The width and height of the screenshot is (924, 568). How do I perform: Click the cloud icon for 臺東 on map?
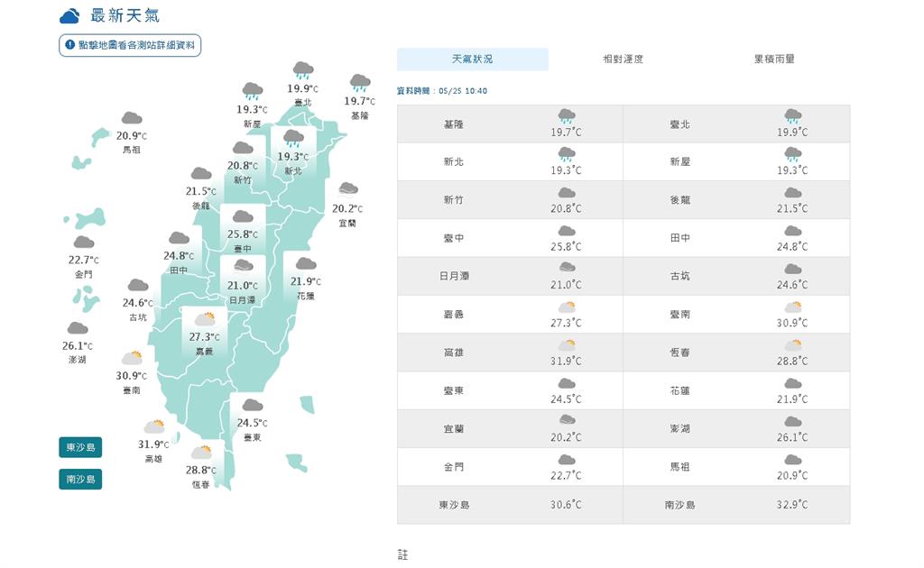coord(253,405)
